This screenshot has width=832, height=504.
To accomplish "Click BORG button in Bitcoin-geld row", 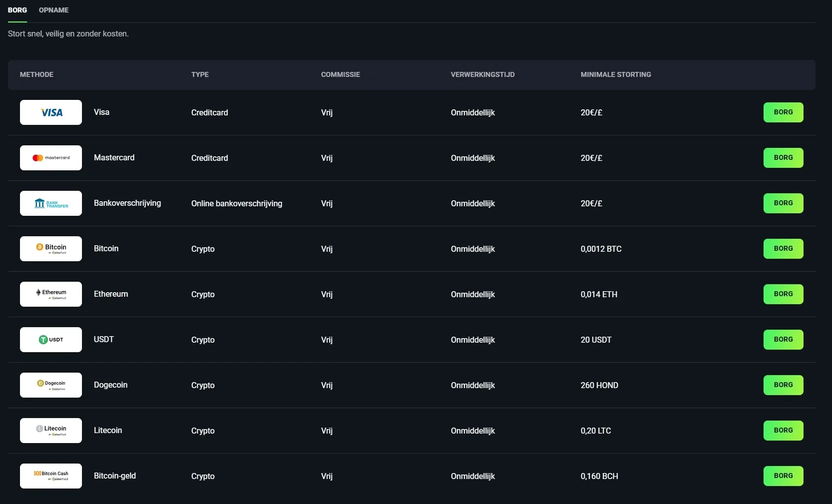I will 783,476.
